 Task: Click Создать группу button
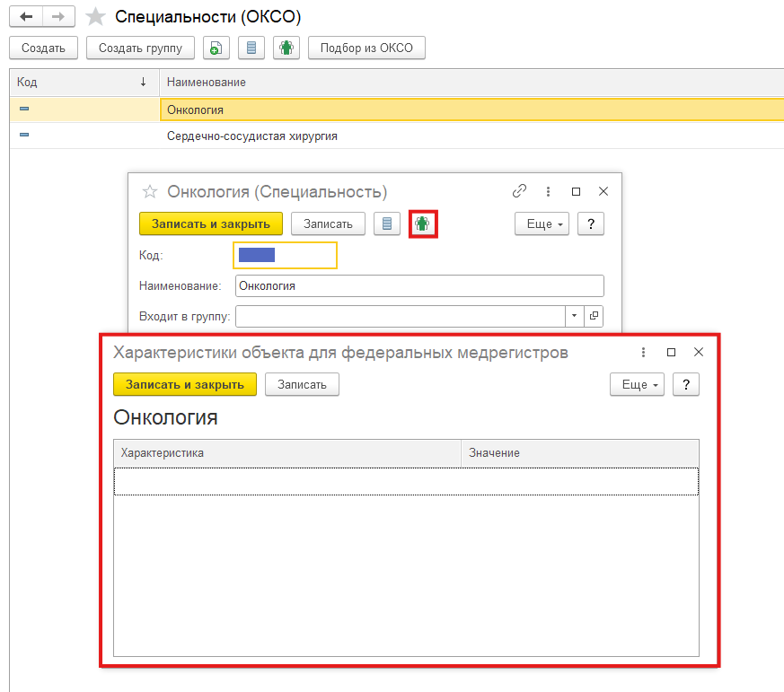(x=140, y=48)
